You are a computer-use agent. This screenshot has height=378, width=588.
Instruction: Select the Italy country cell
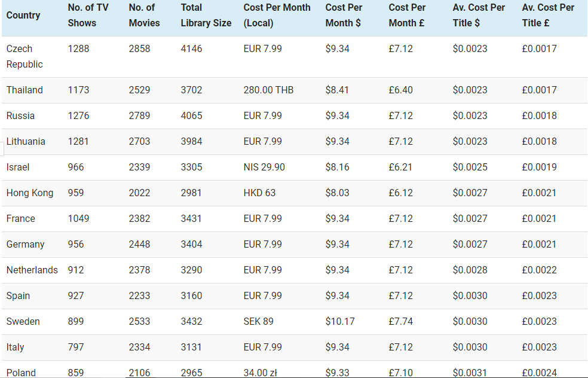15,347
